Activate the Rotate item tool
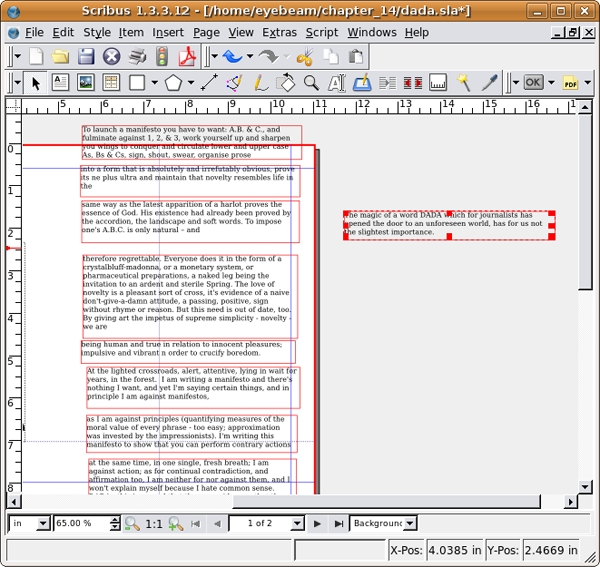The width and height of the screenshot is (600, 567). [x=285, y=83]
